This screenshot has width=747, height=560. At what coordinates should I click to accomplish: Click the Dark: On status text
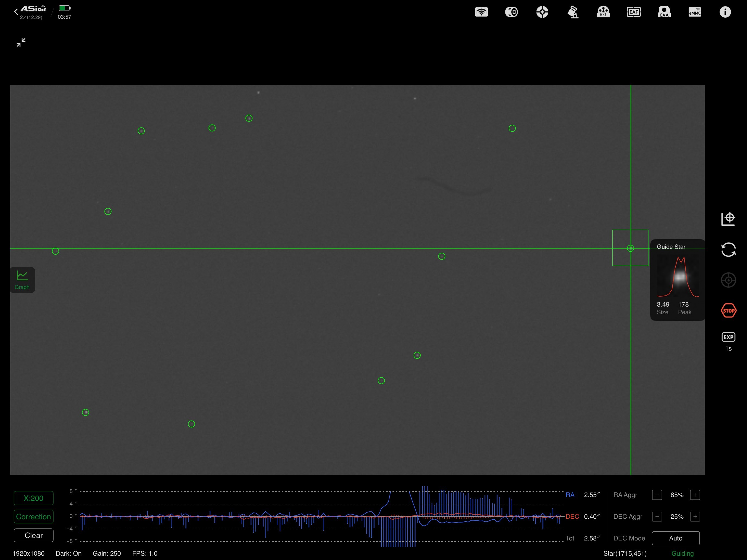tap(69, 553)
